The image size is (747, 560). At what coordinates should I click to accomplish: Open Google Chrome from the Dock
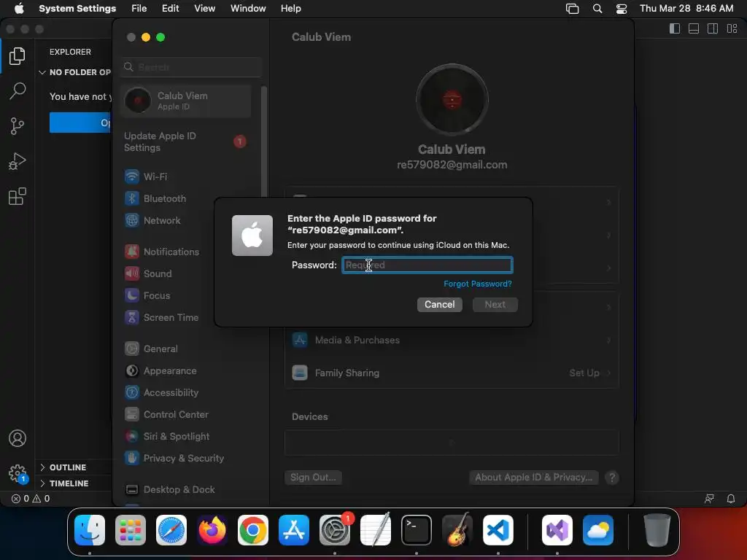(x=253, y=530)
